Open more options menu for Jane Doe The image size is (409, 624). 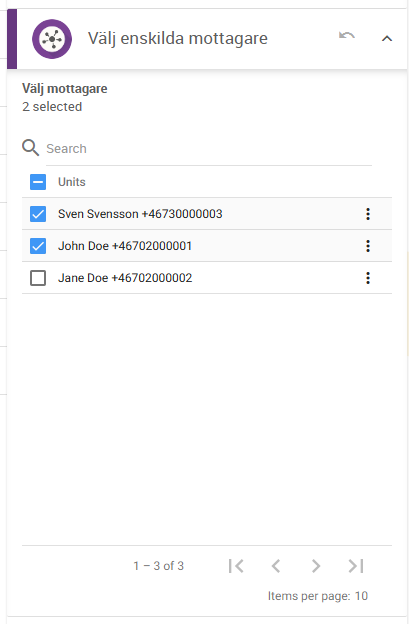point(368,278)
